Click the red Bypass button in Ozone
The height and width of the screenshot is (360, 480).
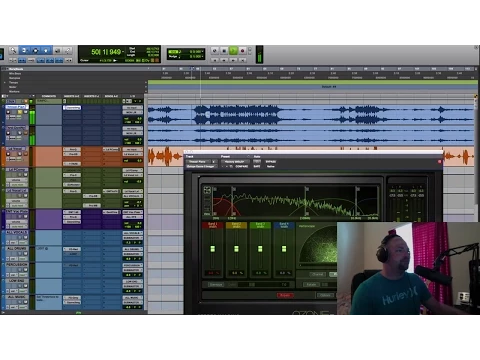285,295
